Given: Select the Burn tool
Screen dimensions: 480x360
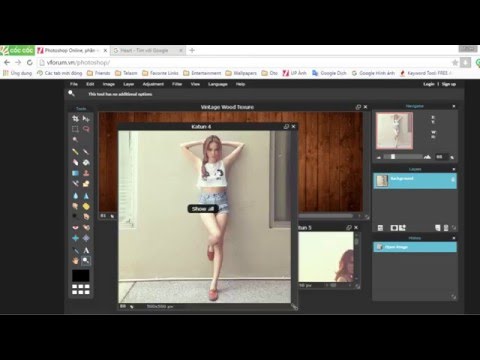Looking at the screenshot, I should click(86, 217).
